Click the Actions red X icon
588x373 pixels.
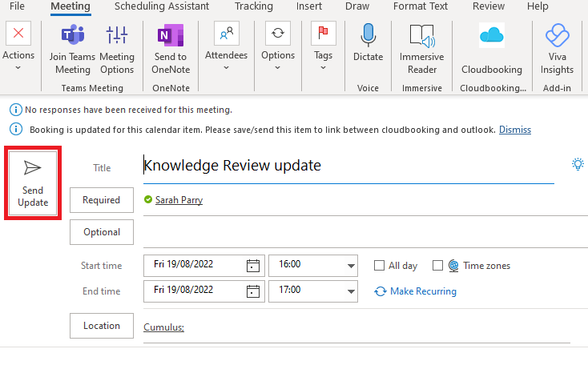click(x=18, y=33)
